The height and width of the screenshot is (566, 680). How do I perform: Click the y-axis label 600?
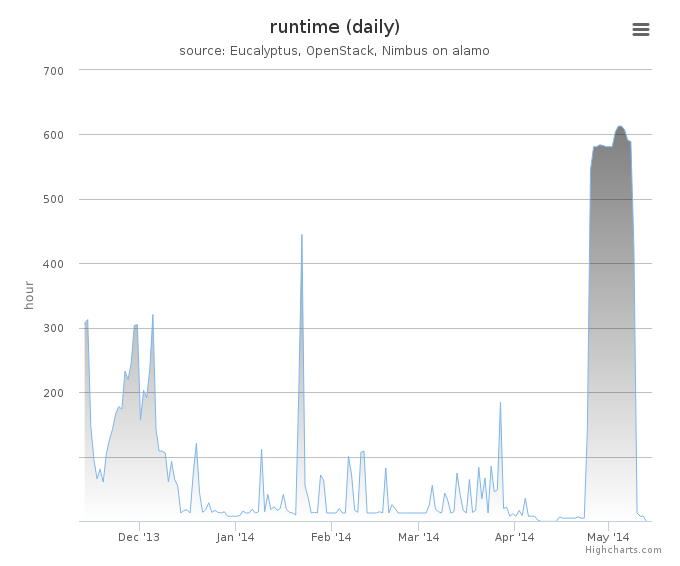click(x=53, y=135)
